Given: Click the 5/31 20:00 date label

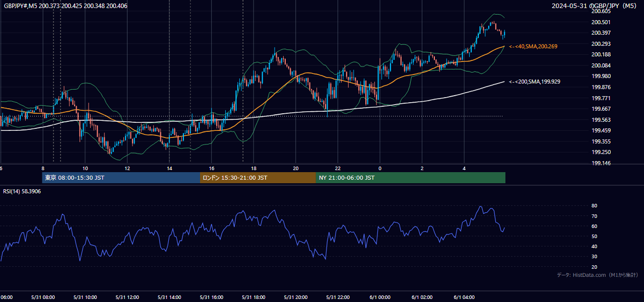Looking at the screenshot, I should [296, 297].
